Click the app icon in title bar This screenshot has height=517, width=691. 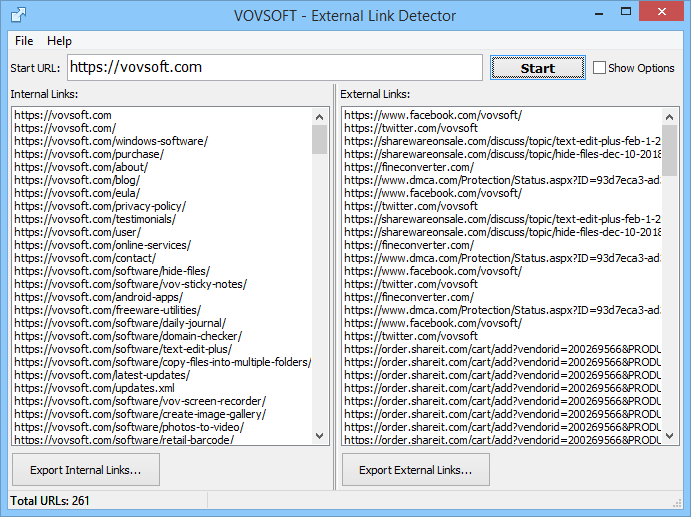pyautogui.click(x=17, y=14)
